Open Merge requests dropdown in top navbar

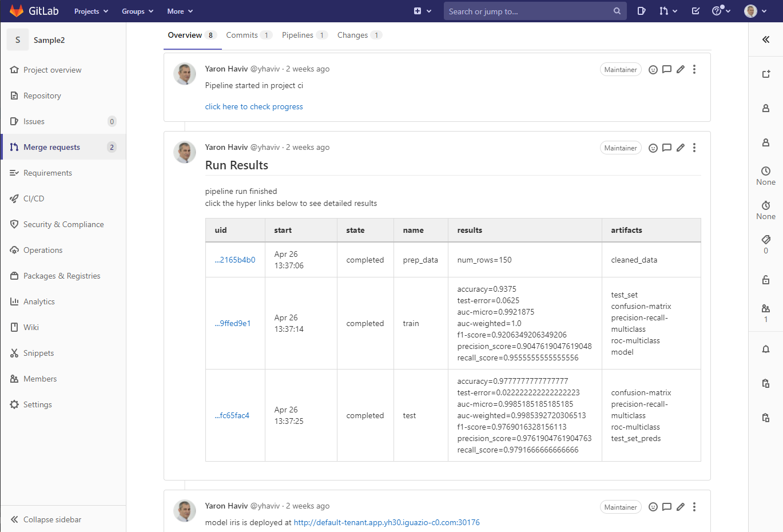click(668, 11)
